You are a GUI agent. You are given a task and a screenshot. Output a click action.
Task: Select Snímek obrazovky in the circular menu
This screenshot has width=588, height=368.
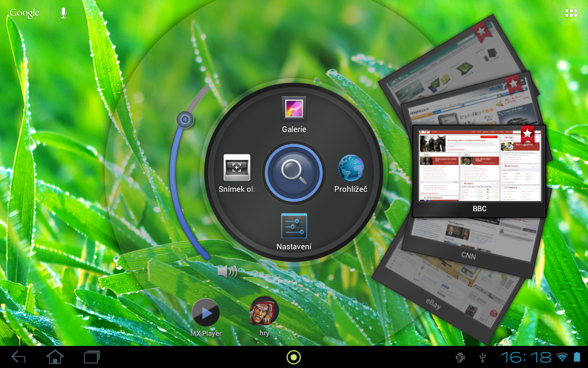point(237,169)
